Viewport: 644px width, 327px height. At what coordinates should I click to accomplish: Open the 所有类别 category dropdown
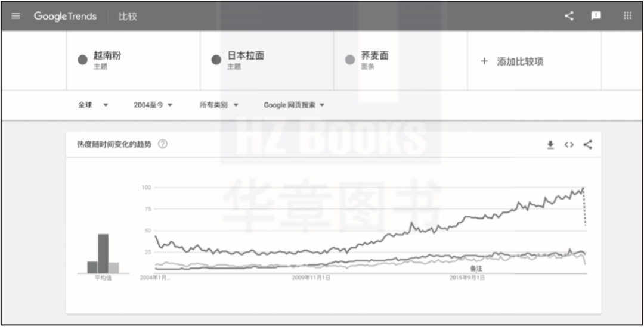[x=219, y=105]
